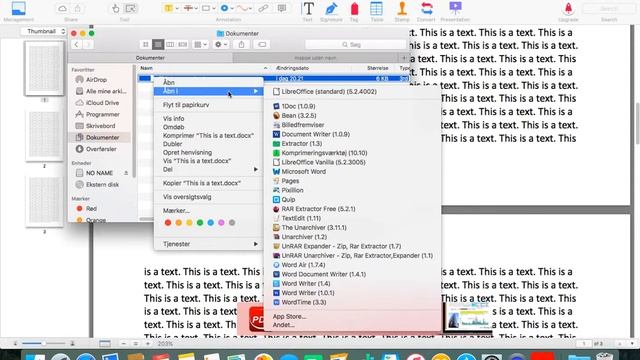Open Finder arrange-by dropdown
Image resolution: width=640 pixels, height=360 pixels.
click(x=200, y=44)
